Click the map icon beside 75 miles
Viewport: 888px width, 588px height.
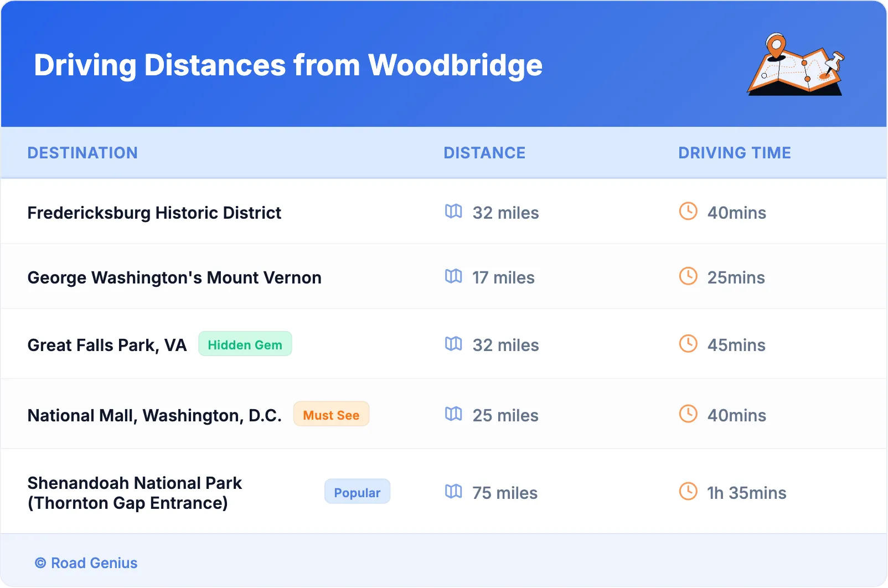tap(453, 492)
